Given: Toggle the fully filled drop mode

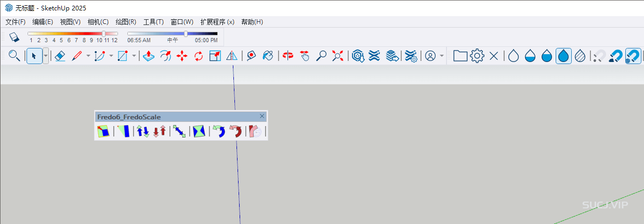Looking at the screenshot, I should point(564,56).
